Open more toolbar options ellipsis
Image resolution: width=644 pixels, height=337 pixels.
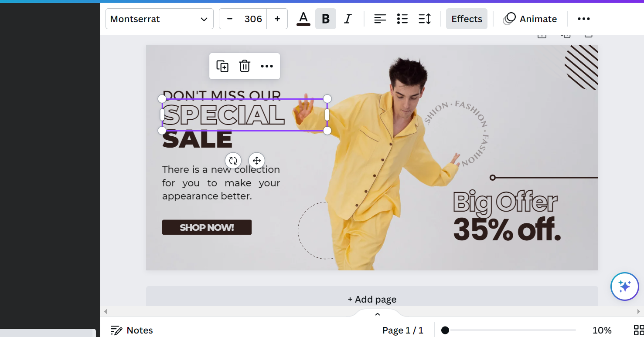pos(584,19)
